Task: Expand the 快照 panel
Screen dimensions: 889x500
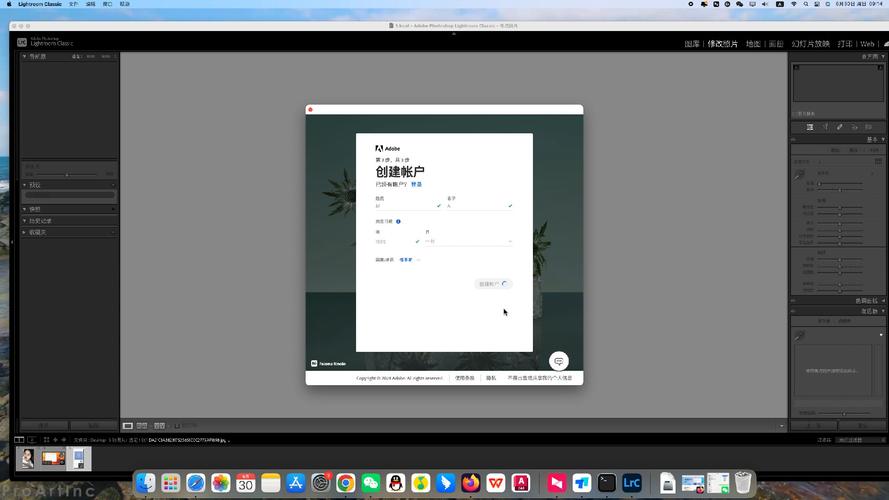Action: [x=35, y=209]
